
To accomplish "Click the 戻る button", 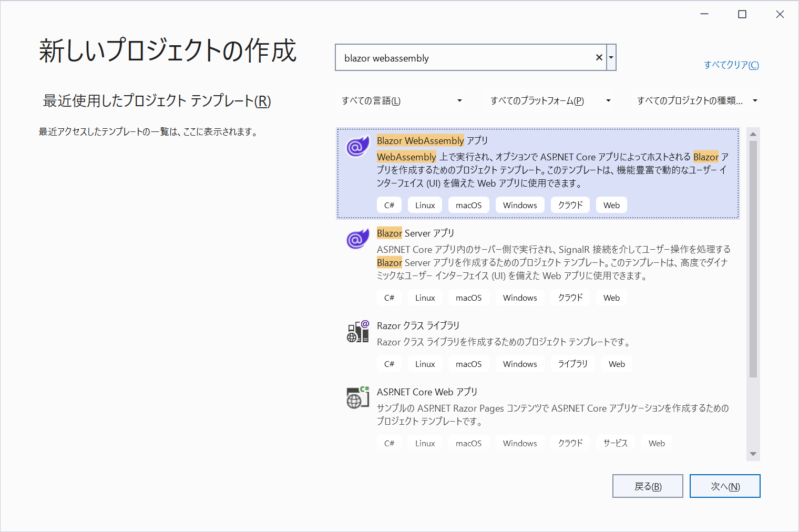I will tap(648, 486).
